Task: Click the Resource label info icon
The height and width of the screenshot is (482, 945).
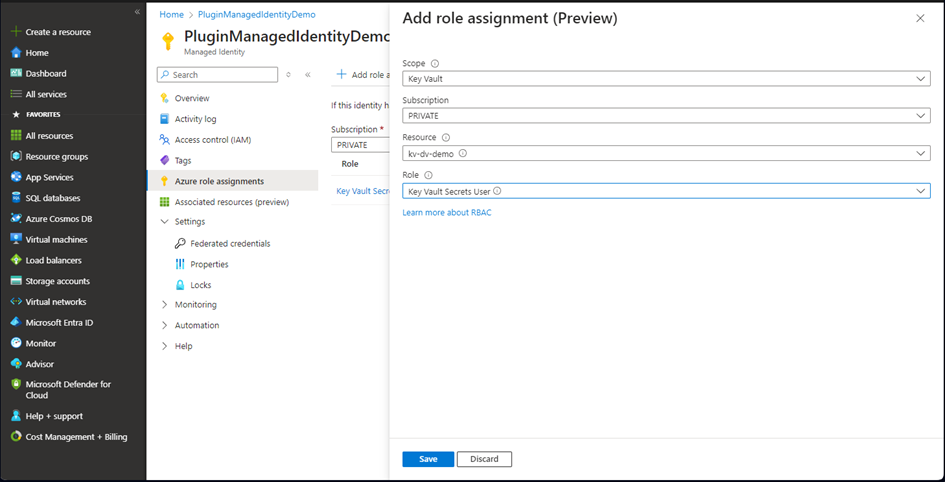Action: [446, 137]
